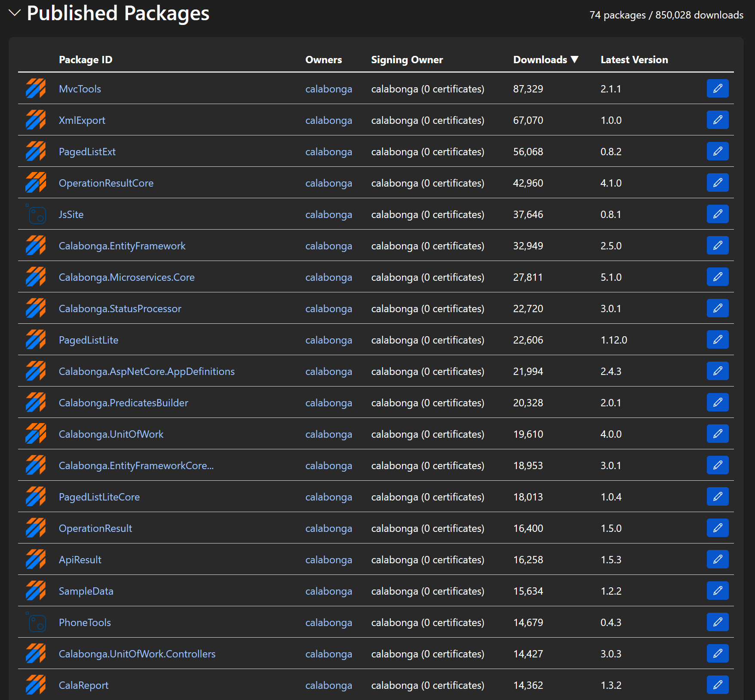Click the edit pencil for OperationResult

[718, 528]
